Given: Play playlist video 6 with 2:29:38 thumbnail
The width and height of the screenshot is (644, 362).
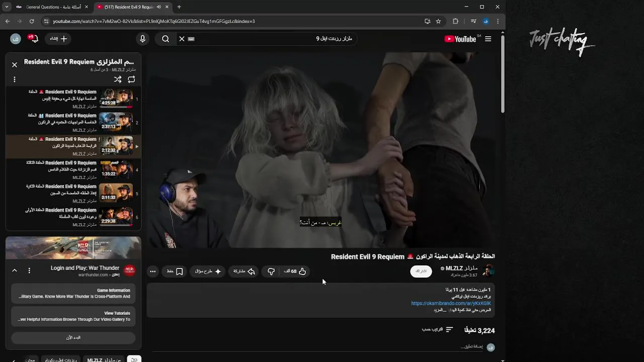Looking at the screenshot, I should (x=73, y=217).
